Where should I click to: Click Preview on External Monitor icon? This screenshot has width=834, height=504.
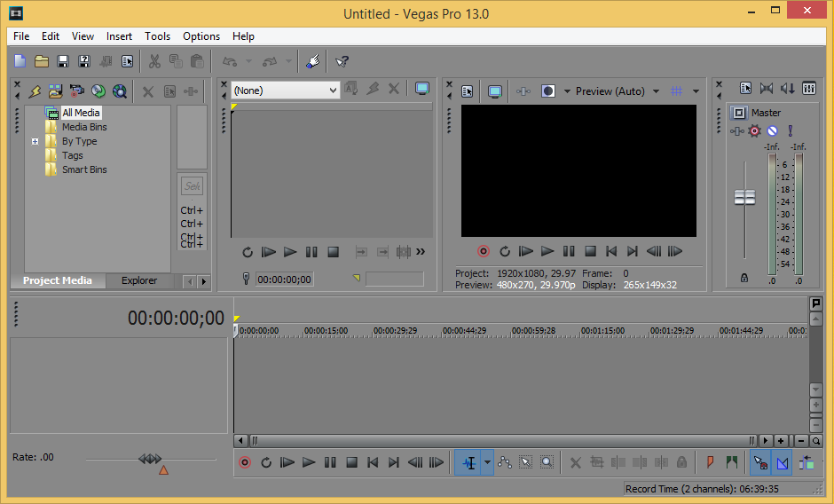click(495, 91)
